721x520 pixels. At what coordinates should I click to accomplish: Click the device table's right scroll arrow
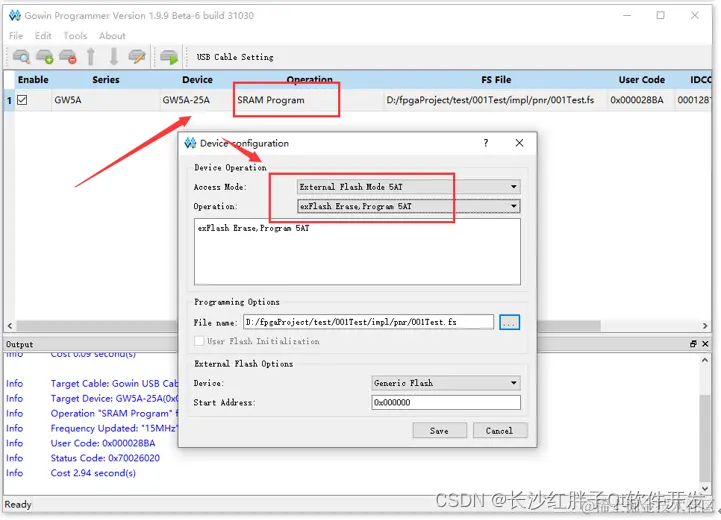coord(705,326)
